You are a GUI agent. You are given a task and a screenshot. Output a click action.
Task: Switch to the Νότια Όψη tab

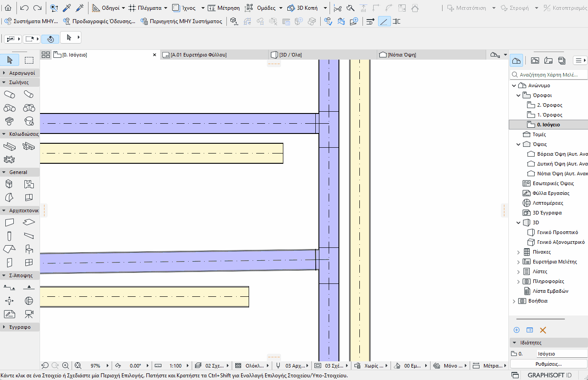[401, 55]
